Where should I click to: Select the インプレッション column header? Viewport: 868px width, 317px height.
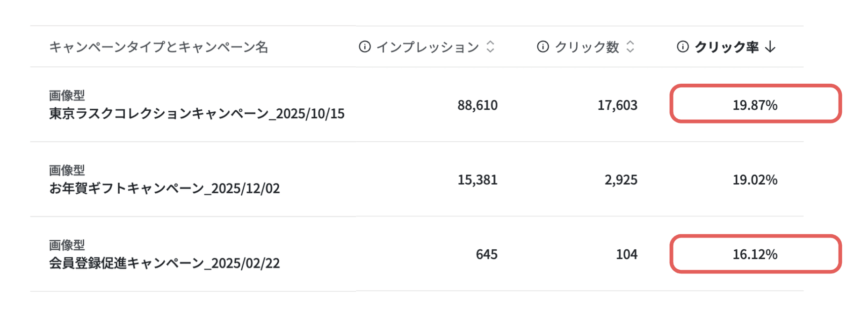[x=428, y=47]
